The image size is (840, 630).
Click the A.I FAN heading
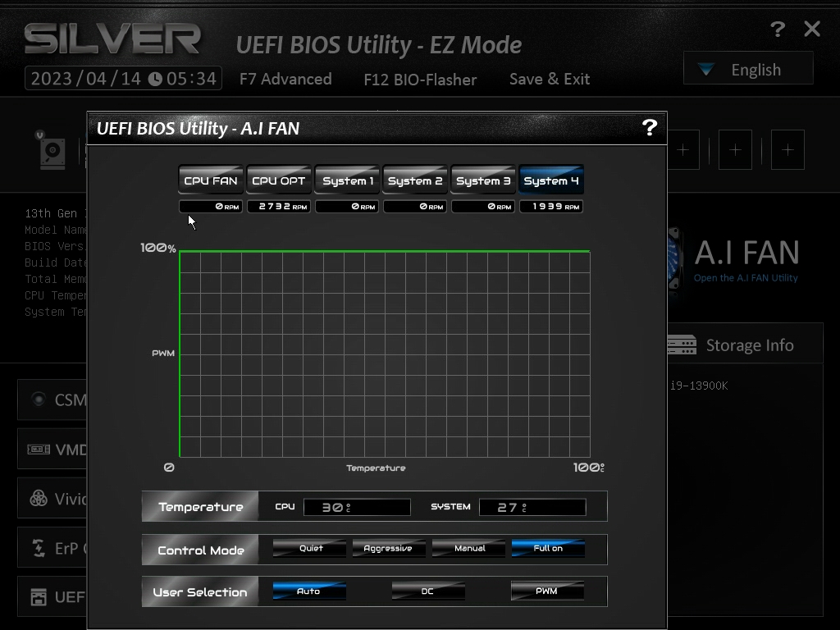coord(746,253)
